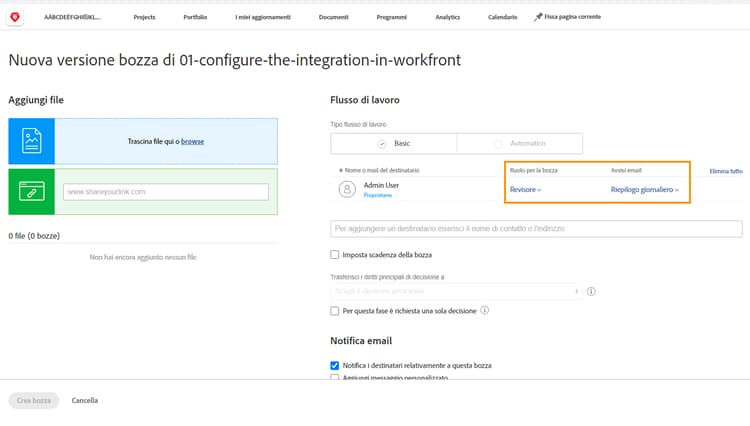This screenshot has height=426, width=750.
Task: Expand the Revisore role dropdown
Action: click(x=526, y=189)
